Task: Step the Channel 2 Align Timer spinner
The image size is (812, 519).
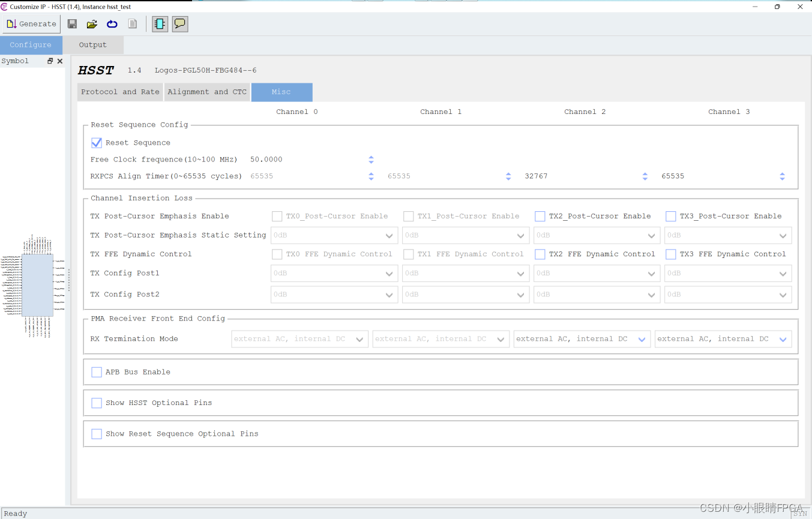Action: (x=645, y=176)
